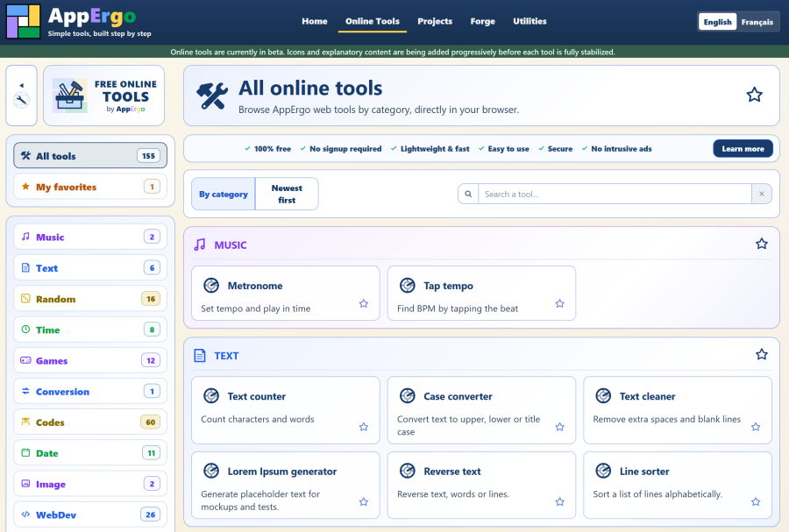Open the Free Online Tools toolbox banner

(x=104, y=96)
